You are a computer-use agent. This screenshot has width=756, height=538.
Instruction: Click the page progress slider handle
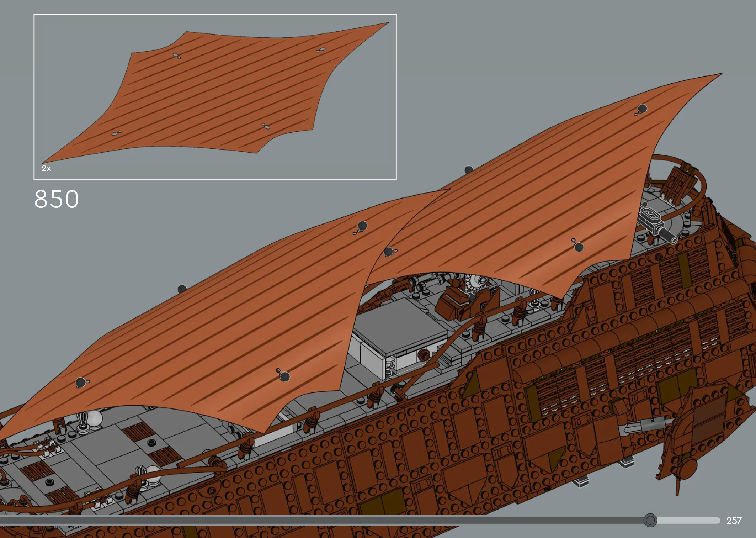tap(650, 520)
